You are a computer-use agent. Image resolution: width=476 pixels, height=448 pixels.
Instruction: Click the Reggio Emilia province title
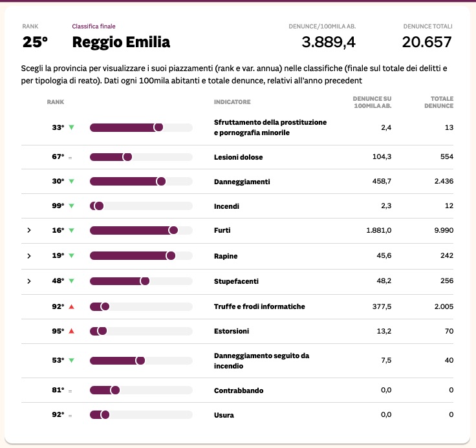tap(121, 43)
